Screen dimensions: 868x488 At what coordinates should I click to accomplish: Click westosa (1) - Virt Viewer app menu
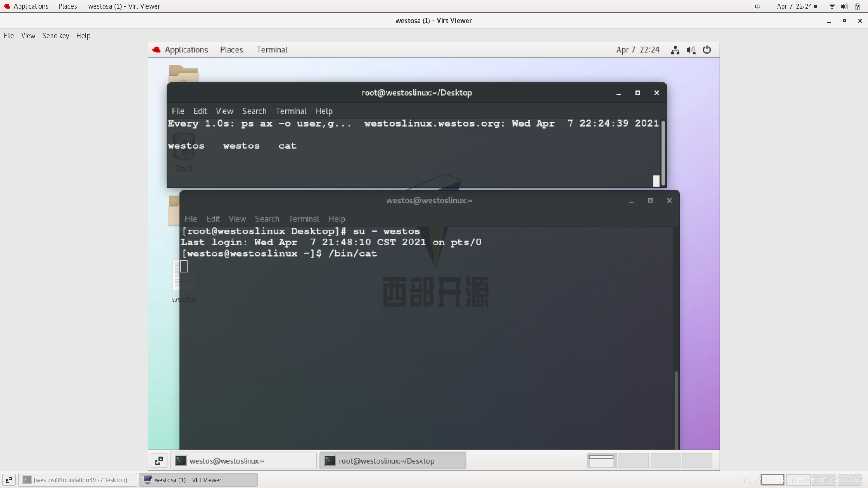(124, 6)
